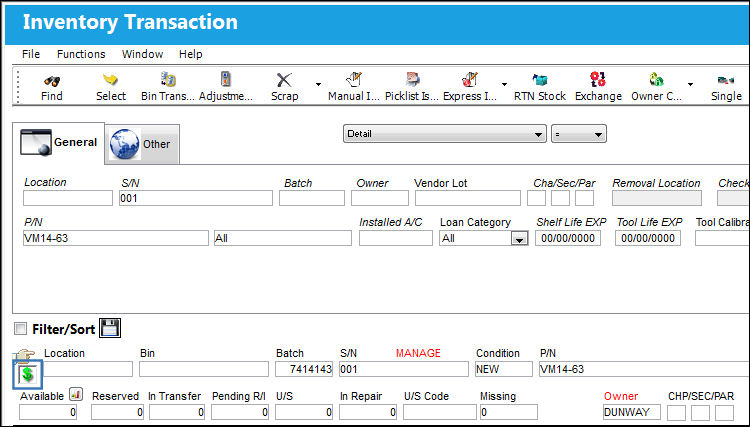Click the green dollar sign icon

[x=28, y=374]
